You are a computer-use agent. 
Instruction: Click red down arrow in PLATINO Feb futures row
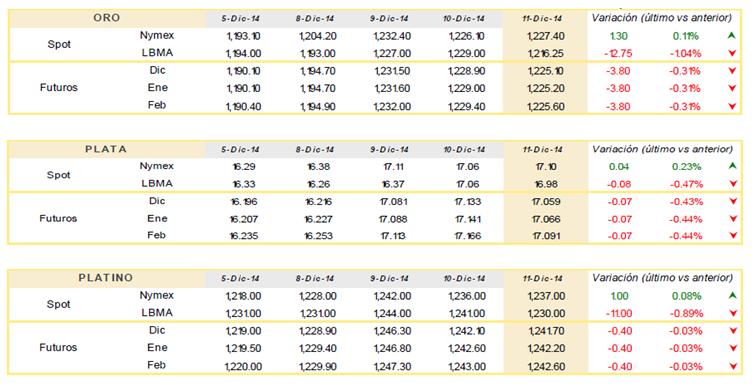(x=732, y=366)
